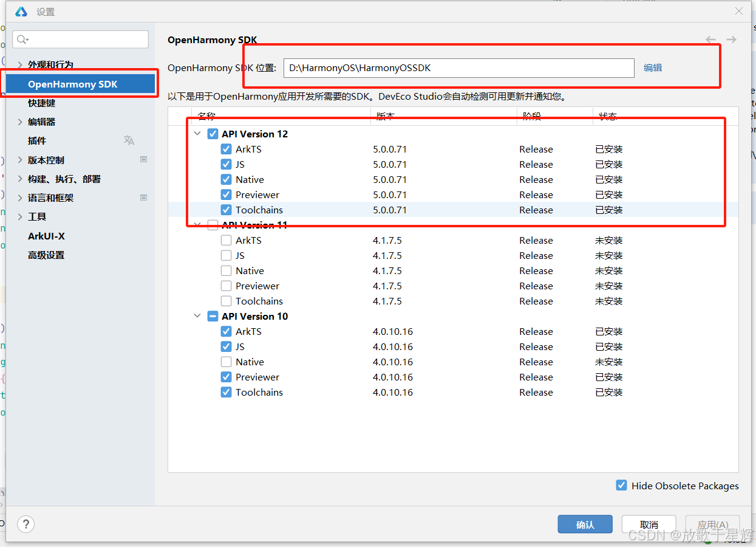Check ArkTS 4.1.7.5 checkbox
This screenshot has height=547, width=756.
click(x=226, y=240)
